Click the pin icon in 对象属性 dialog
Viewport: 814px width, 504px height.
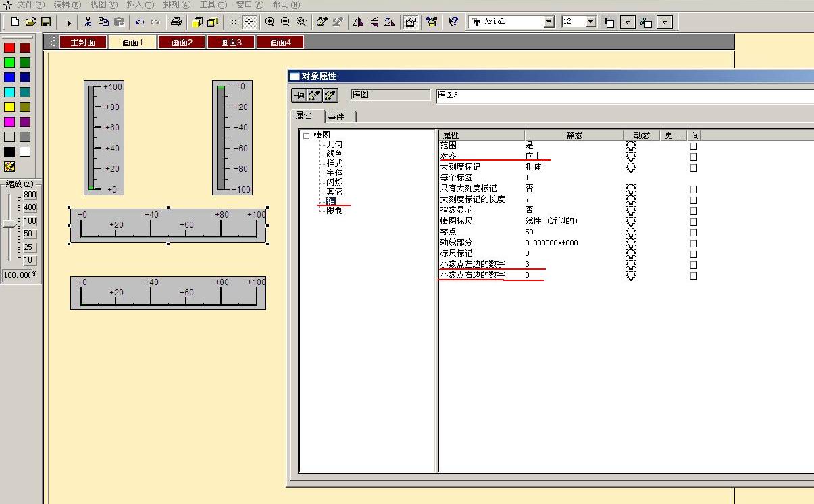pyautogui.click(x=298, y=95)
